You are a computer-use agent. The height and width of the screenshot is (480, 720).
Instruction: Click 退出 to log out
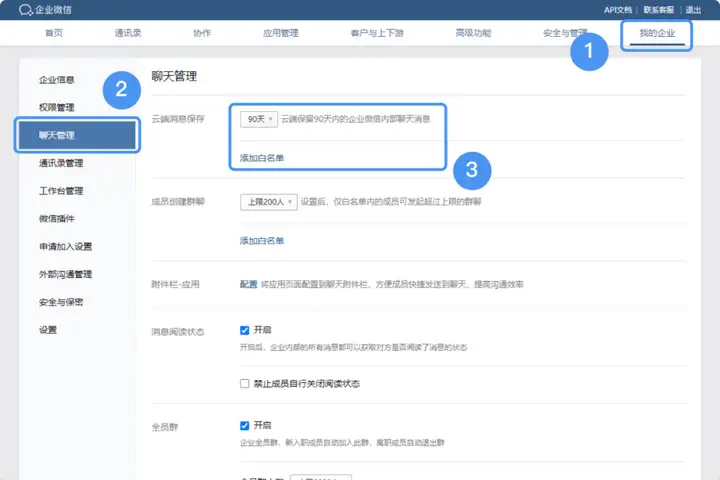693,10
